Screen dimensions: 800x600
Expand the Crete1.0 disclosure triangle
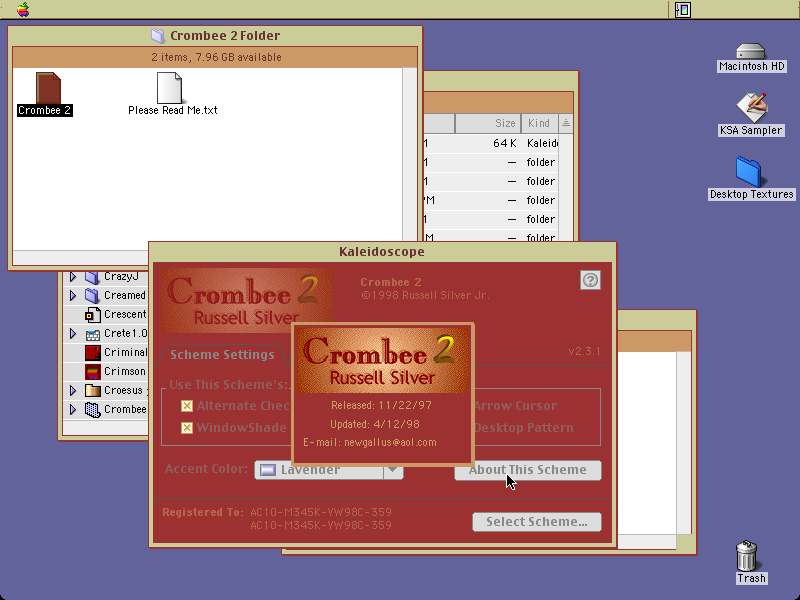coord(73,334)
